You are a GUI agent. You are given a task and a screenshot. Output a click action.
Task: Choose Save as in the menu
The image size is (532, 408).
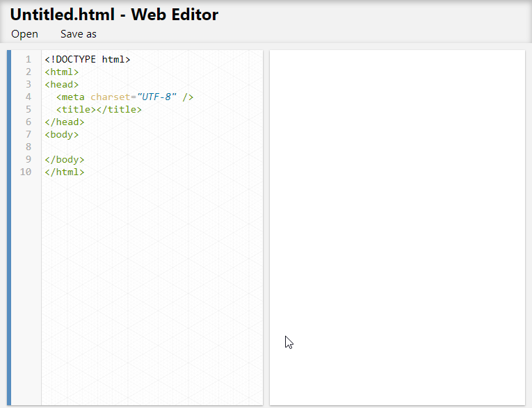[x=79, y=34]
